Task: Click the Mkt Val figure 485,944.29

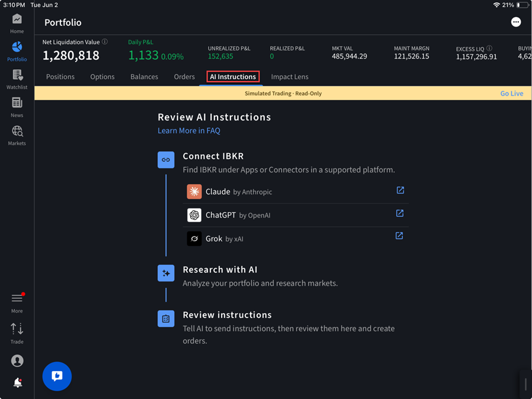Action: click(x=349, y=56)
